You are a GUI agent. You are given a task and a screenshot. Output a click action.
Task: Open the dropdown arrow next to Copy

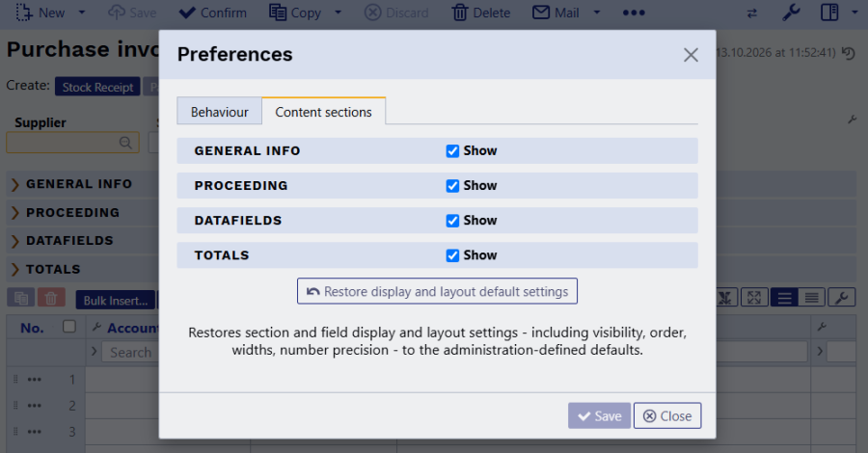tap(338, 13)
